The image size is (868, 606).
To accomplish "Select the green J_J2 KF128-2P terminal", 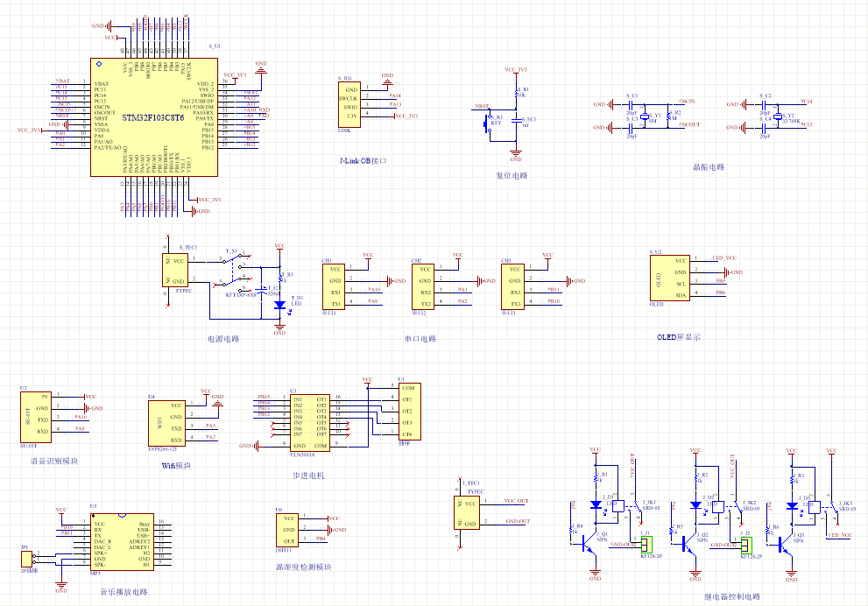I will tap(746, 545).
